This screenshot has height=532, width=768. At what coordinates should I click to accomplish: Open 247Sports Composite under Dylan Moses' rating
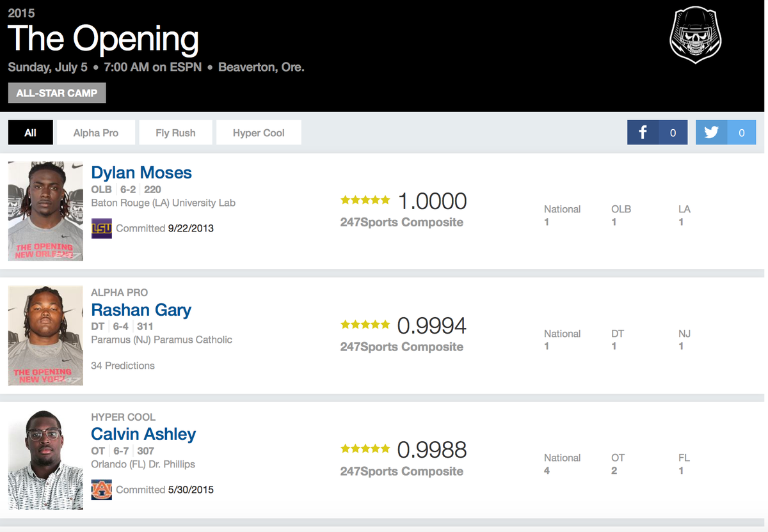pyautogui.click(x=402, y=222)
